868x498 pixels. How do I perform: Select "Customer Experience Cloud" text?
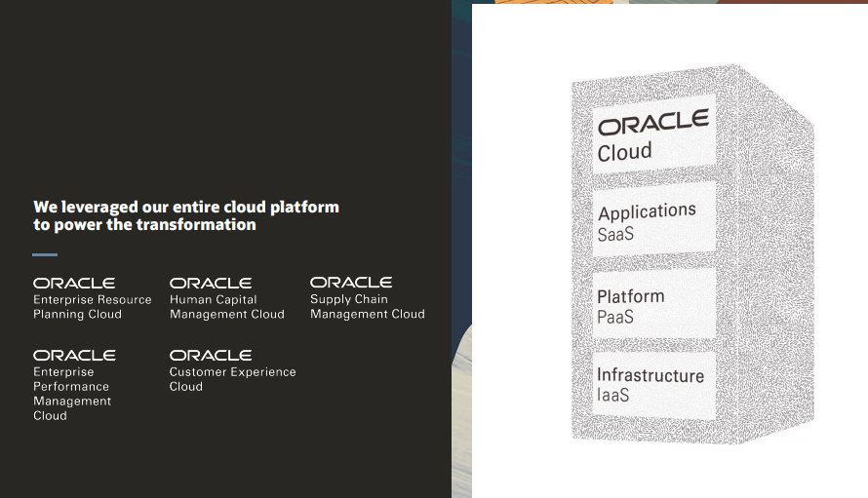[x=232, y=379]
